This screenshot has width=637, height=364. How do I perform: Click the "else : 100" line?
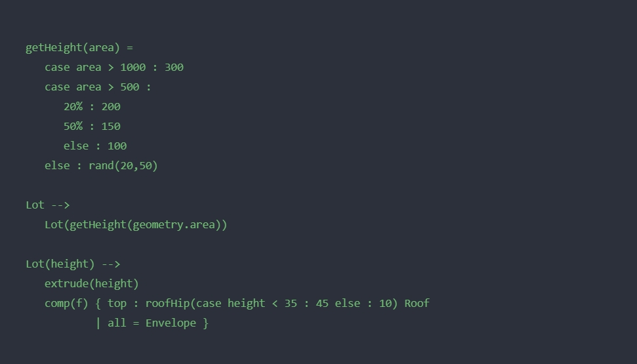[95, 146]
